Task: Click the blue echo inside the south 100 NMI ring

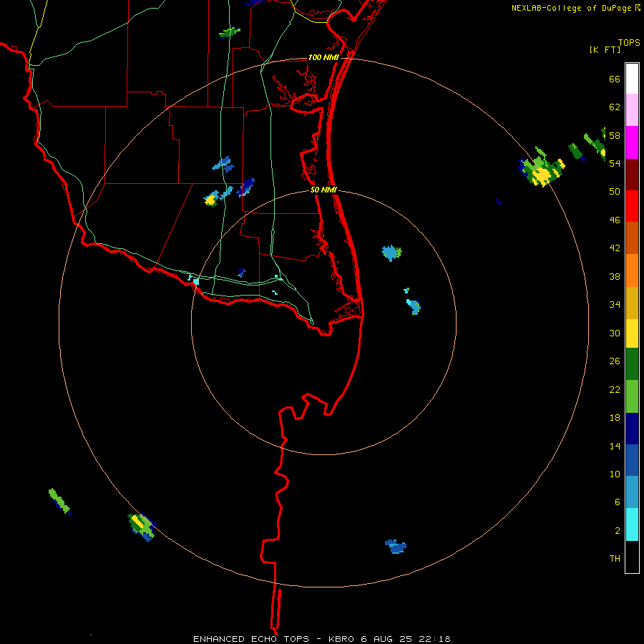Action: [396, 546]
